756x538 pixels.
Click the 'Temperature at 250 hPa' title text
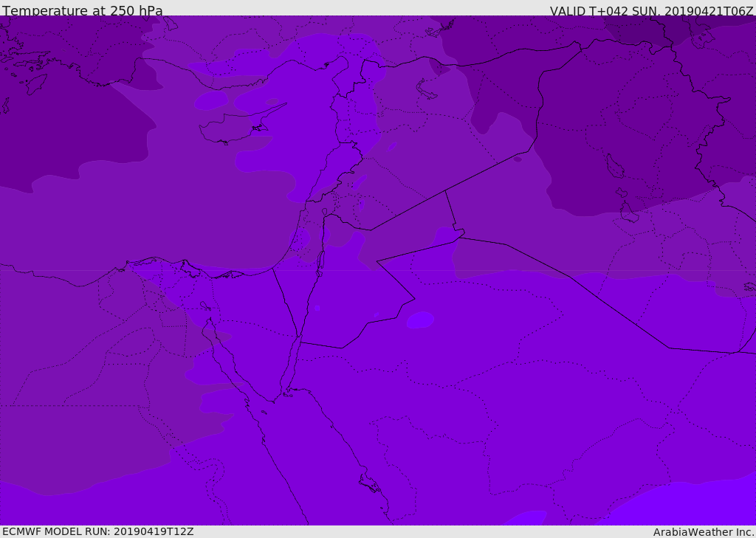tap(83, 10)
